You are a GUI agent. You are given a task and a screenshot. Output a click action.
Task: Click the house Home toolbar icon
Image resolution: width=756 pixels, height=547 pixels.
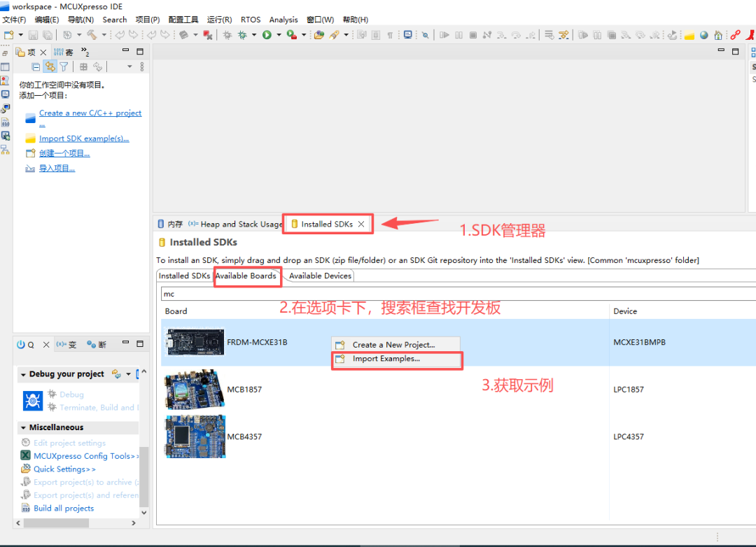(718, 35)
